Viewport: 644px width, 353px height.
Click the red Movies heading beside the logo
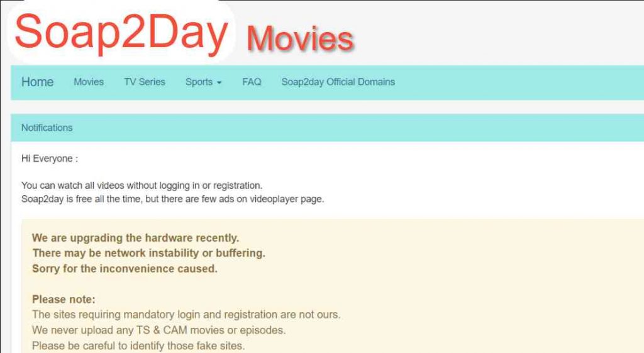[300, 38]
